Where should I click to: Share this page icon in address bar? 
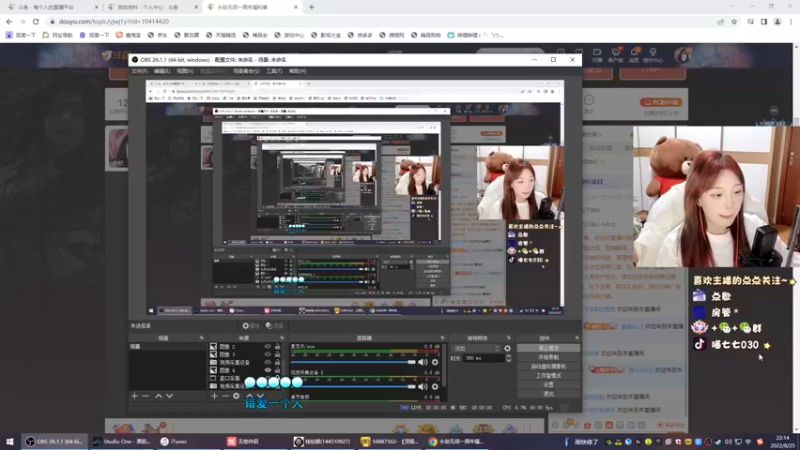(720, 21)
